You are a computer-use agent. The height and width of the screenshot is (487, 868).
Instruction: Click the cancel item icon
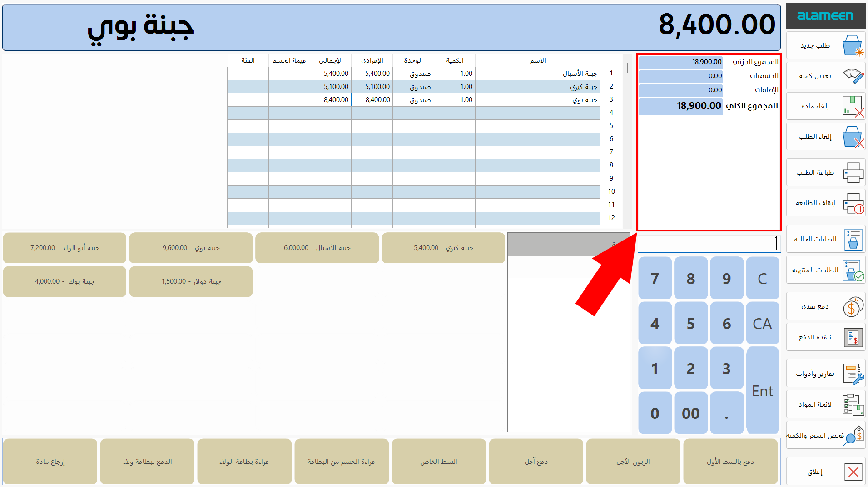853,107
